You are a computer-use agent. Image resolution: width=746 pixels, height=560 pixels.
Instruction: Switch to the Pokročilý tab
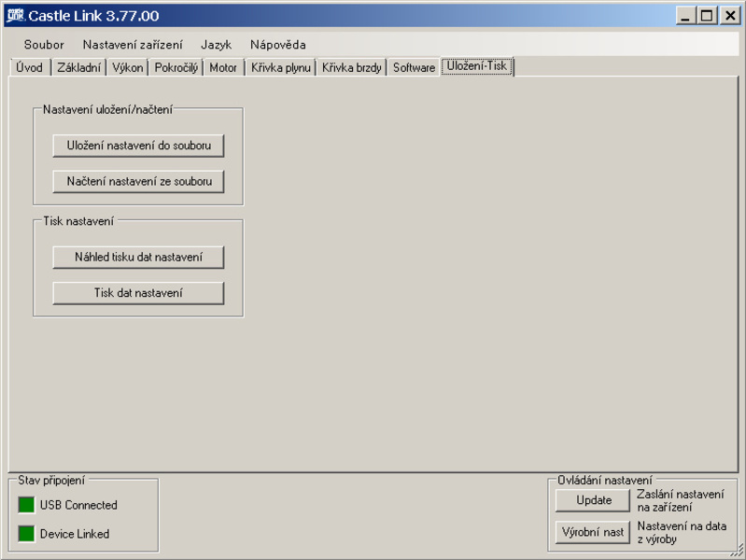pos(176,67)
